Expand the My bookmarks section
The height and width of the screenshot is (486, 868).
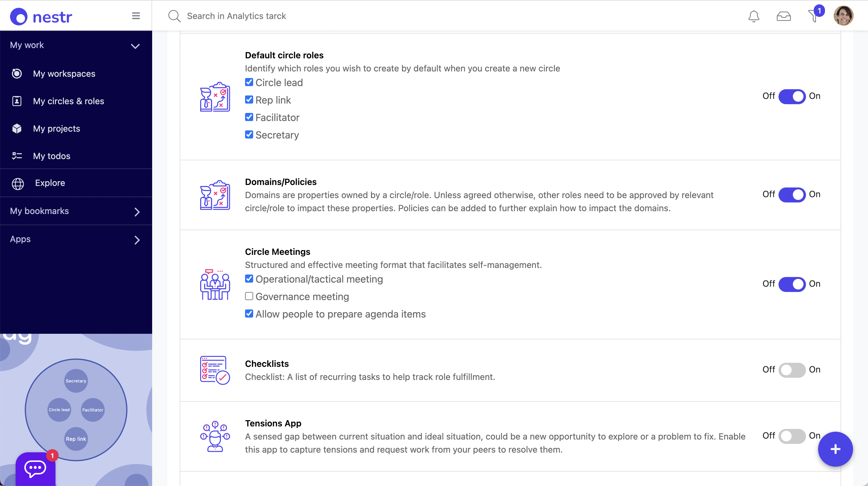pos(137,212)
